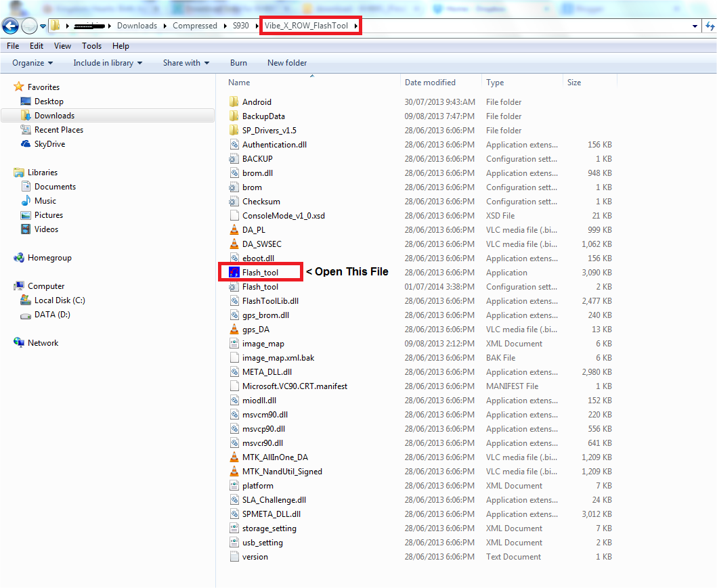Click the Pictures library icon
Screen dimensions: 717x588
coord(26,214)
